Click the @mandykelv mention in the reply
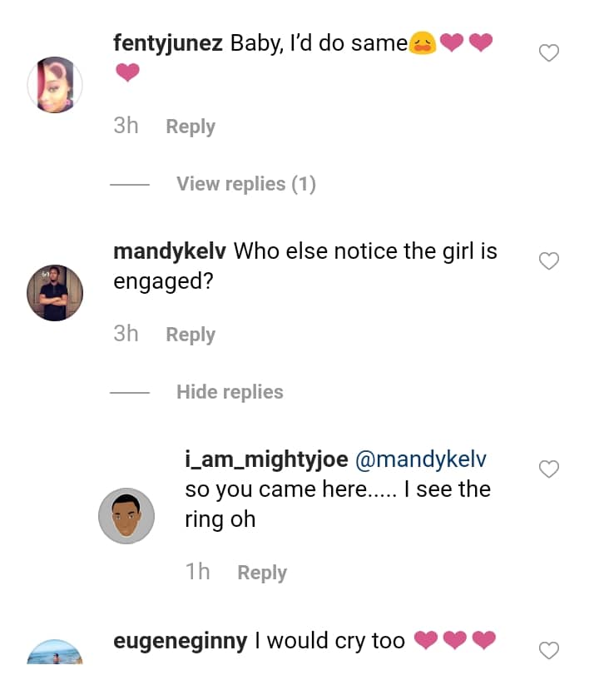The height and width of the screenshot is (700, 599). (x=421, y=459)
